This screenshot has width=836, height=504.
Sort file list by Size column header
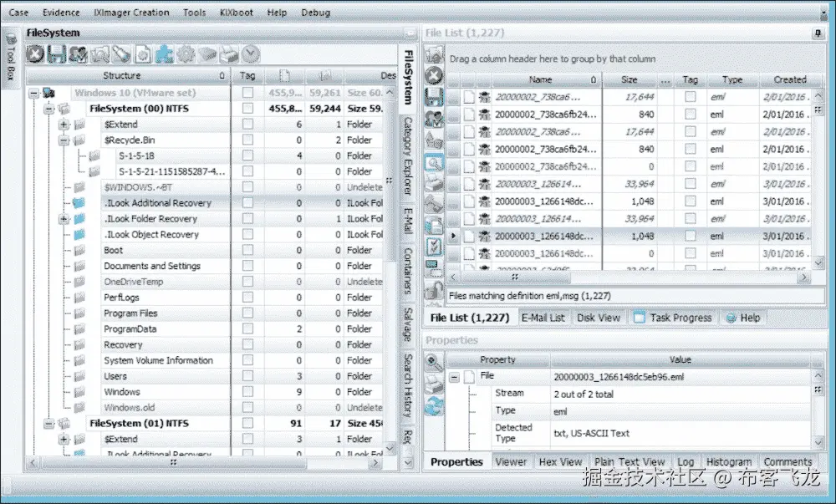[630, 79]
